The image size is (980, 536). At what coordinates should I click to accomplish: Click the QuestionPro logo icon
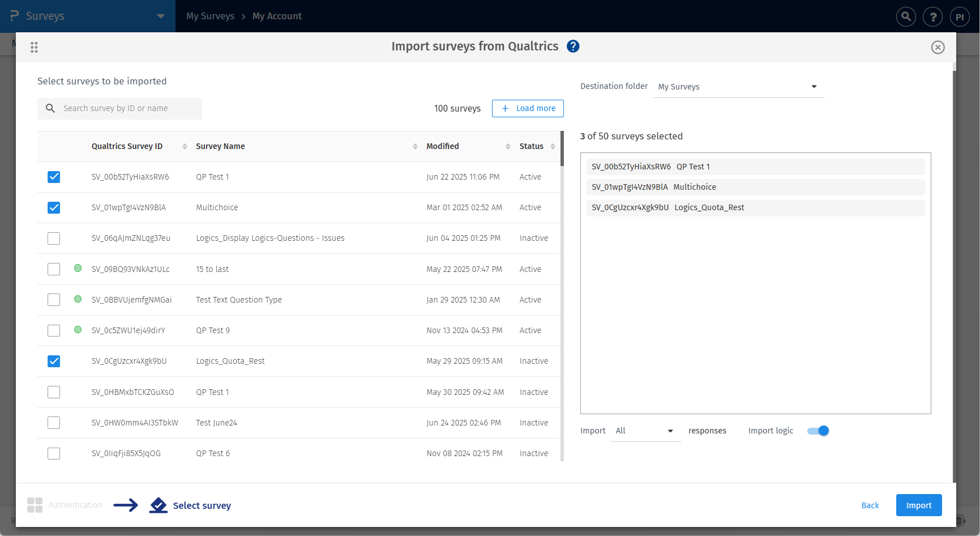tap(15, 16)
